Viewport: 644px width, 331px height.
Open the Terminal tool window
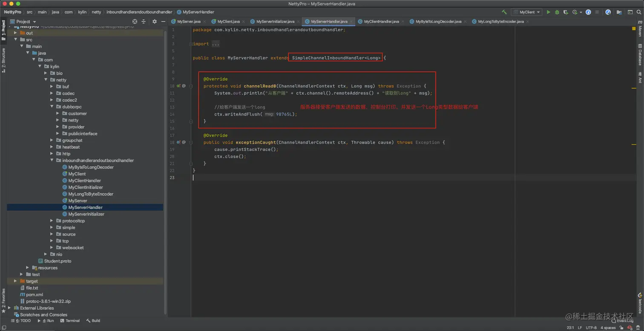click(x=70, y=321)
